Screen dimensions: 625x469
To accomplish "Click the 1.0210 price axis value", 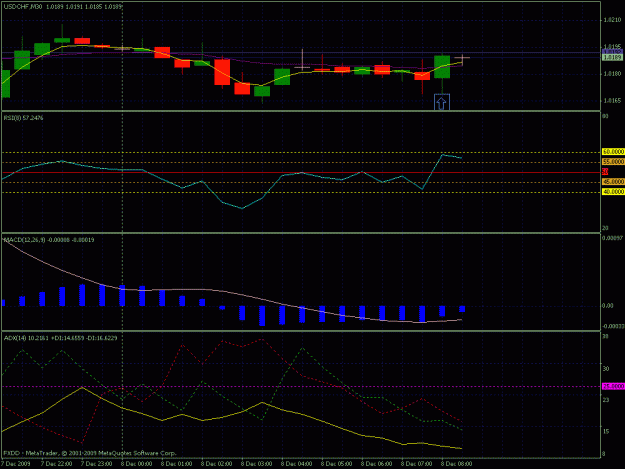I will [x=612, y=20].
